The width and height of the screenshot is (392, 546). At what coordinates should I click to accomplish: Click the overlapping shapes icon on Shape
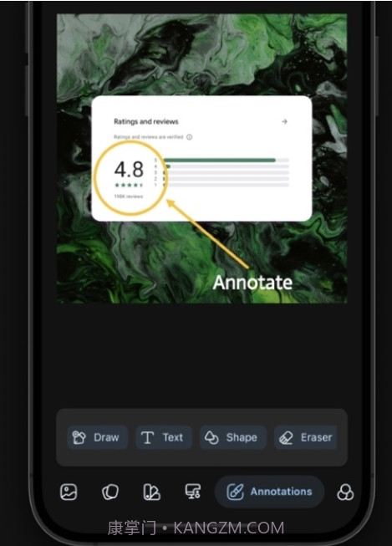(x=211, y=437)
